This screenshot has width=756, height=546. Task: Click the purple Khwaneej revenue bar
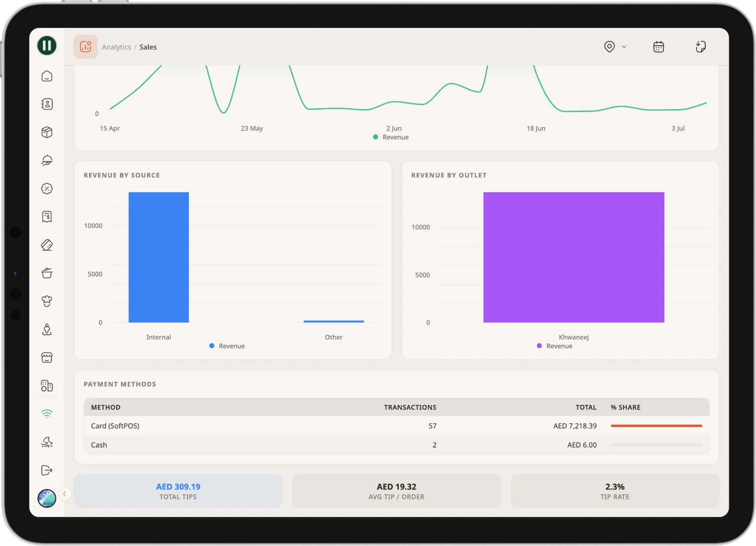pyautogui.click(x=574, y=257)
